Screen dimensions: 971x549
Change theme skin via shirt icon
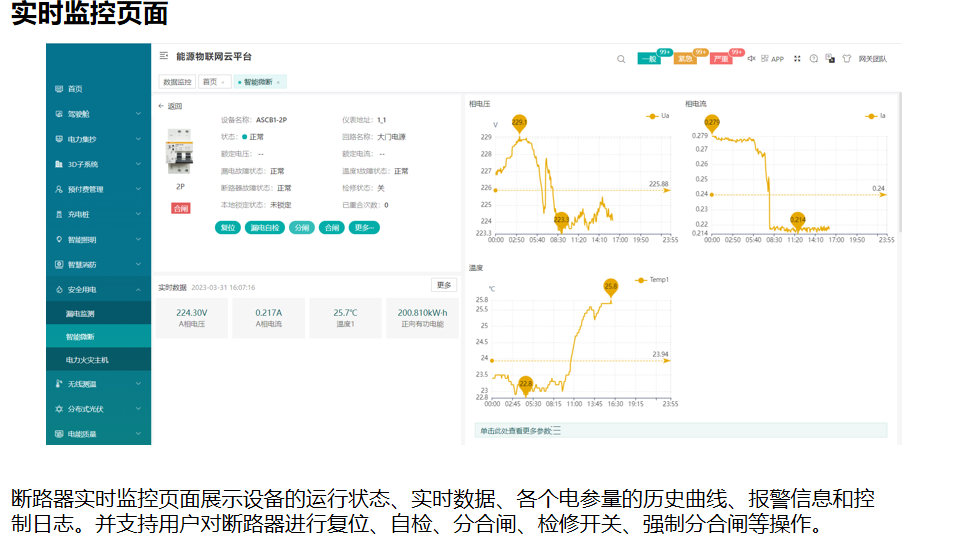tap(847, 58)
